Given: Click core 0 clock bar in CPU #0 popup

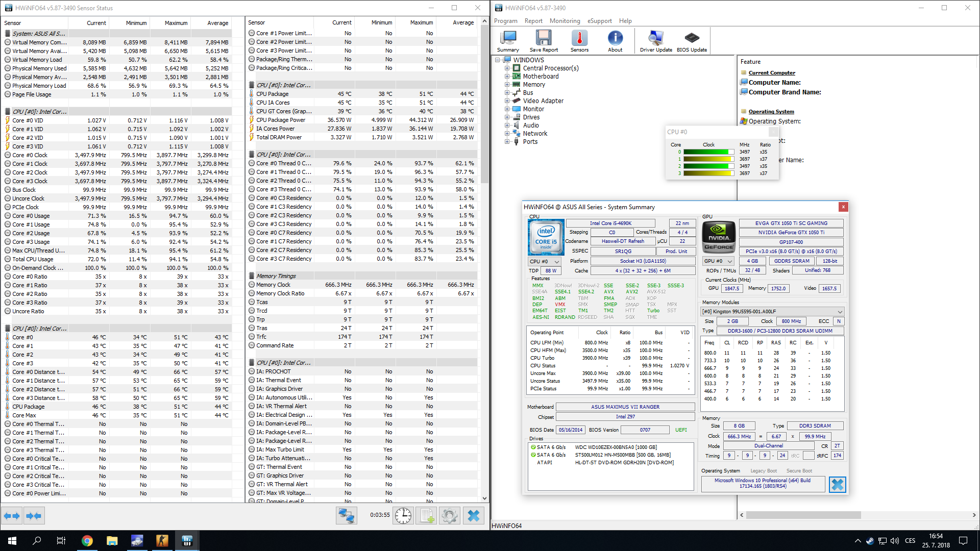Looking at the screenshot, I should 708,152.
